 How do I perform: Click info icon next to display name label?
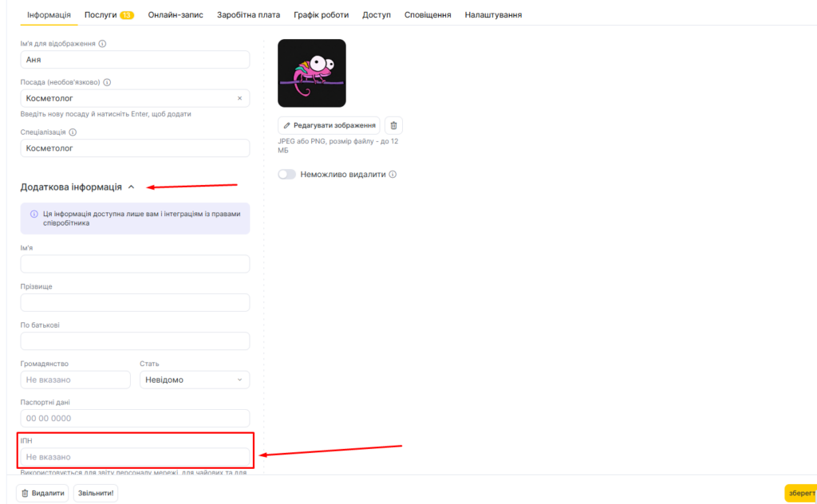pos(102,44)
